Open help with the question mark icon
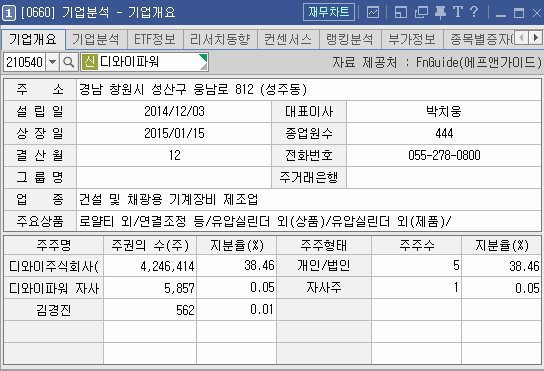Viewport: 544px width, 371px height. [x=474, y=12]
